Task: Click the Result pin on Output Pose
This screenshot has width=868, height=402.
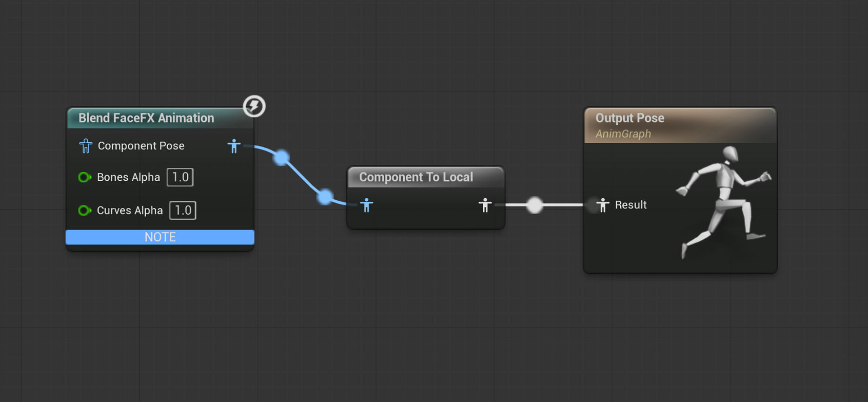Action: pos(603,205)
